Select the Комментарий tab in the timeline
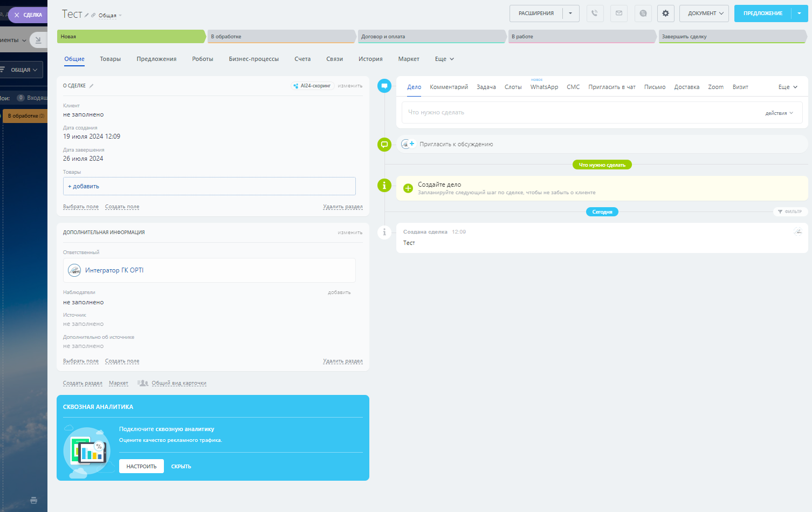Viewport: 812px width, 512px height. point(449,87)
